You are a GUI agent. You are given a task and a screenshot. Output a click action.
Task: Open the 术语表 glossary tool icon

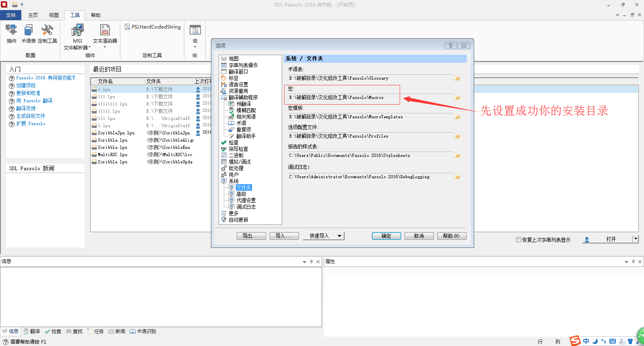pyautogui.click(x=28, y=33)
